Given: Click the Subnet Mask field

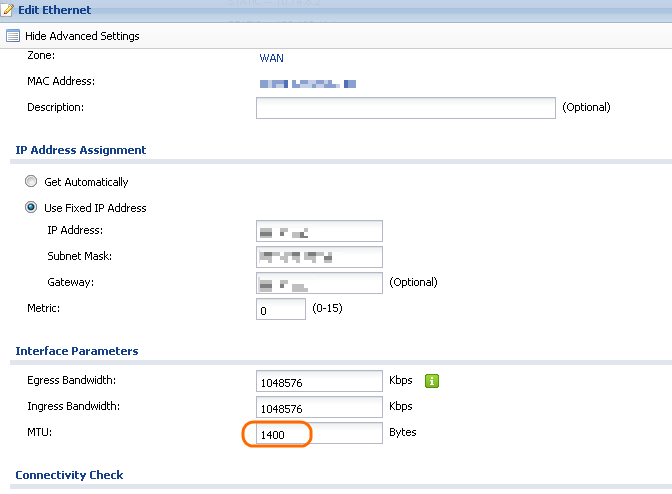Looking at the screenshot, I should (319, 257).
